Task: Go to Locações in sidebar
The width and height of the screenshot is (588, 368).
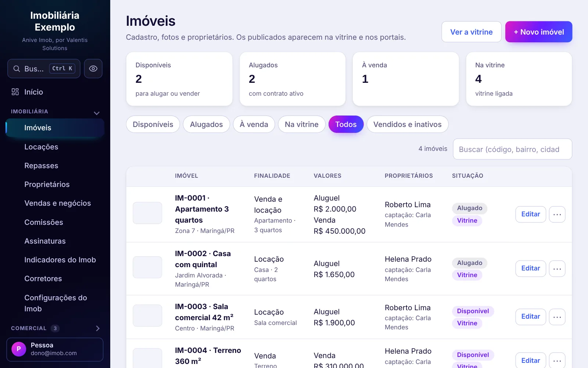Action: click(x=55, y=147)
